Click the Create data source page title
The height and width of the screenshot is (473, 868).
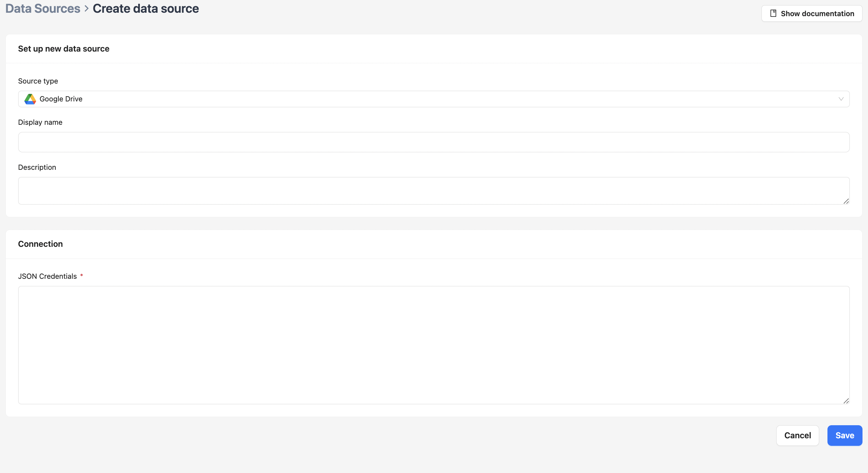(146, 8)
